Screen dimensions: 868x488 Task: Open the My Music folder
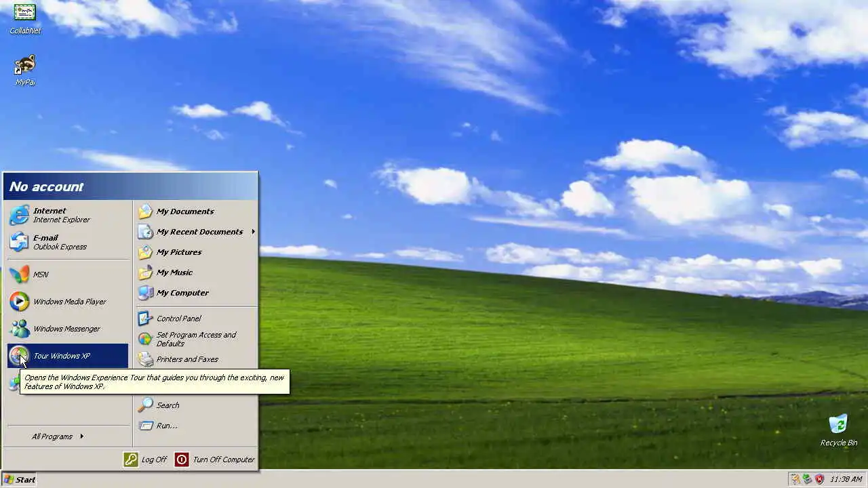point(196,272)
